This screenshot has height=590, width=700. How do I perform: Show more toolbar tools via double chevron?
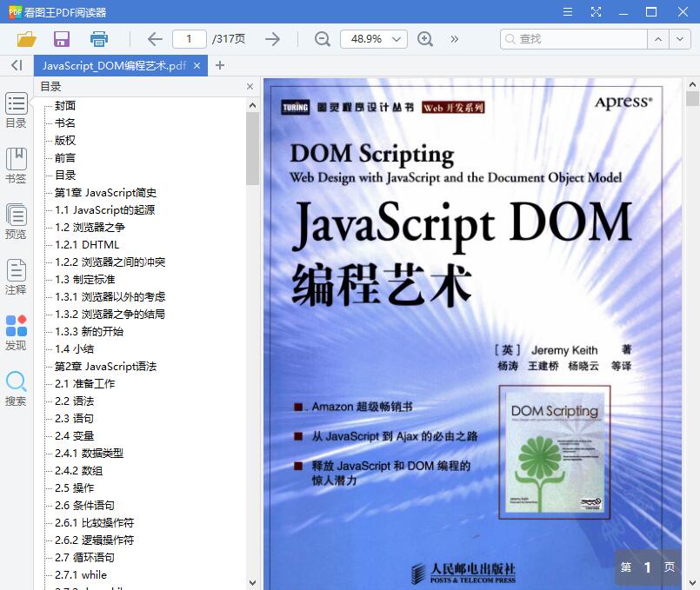pyautogui.click(x=455, y=39)
